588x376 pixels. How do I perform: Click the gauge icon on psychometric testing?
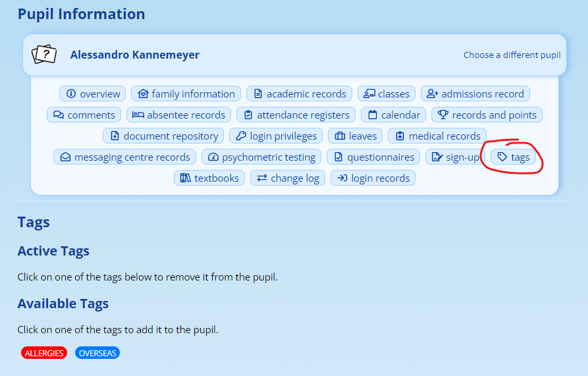pyautogui.click(x=213, y=157)
